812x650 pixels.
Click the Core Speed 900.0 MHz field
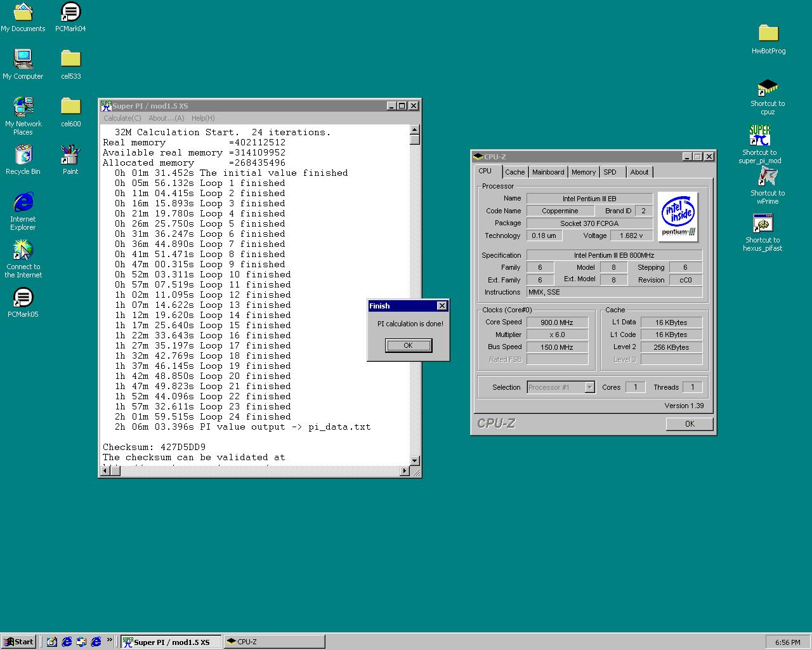(557, 322)
